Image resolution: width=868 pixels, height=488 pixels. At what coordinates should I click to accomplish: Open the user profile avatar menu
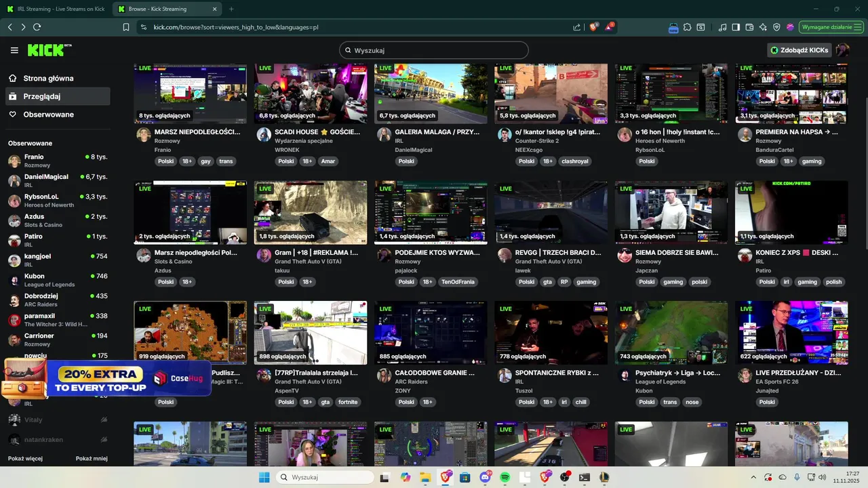click(843, 50)
